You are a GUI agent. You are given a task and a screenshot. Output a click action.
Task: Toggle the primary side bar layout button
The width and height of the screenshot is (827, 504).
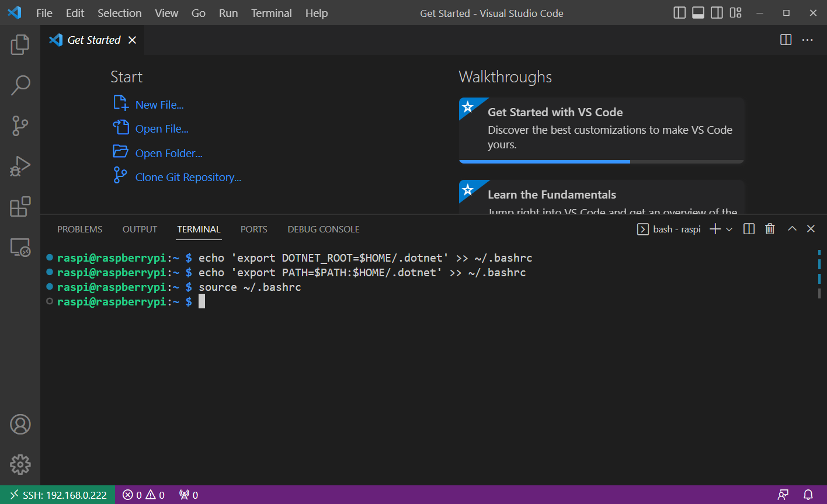tap(679, 13)
